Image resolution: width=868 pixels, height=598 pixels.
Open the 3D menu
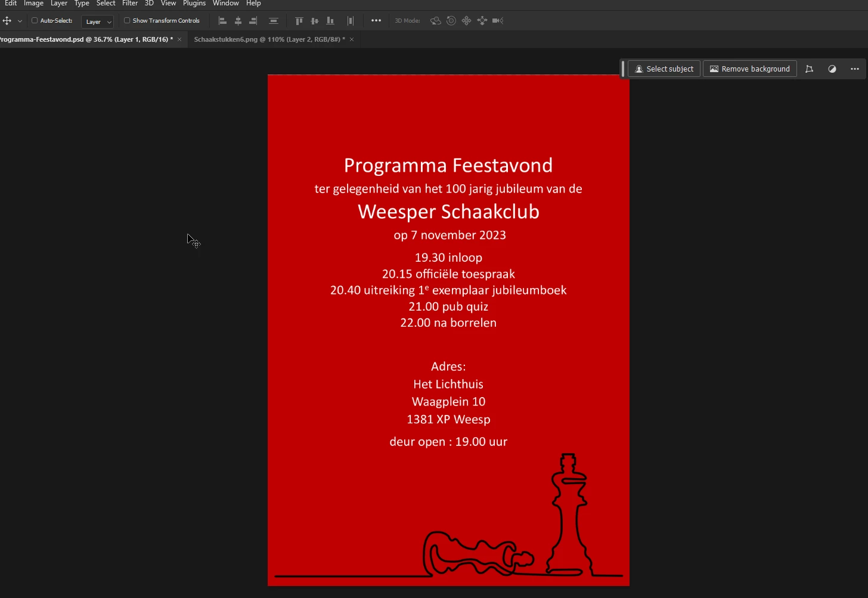[x=149, y=4]
